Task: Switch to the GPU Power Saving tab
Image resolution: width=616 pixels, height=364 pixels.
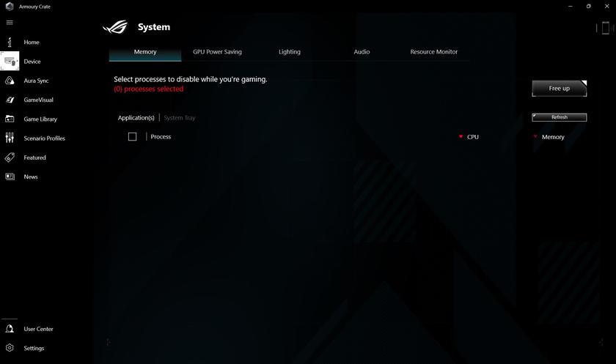Action: (217, 52)
